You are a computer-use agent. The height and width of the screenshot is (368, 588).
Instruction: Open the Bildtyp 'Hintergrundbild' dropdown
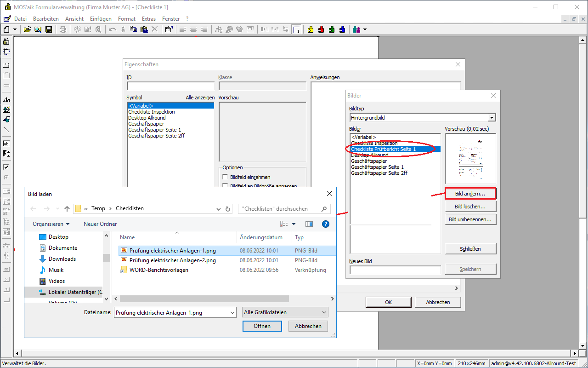tap(492, 118)
